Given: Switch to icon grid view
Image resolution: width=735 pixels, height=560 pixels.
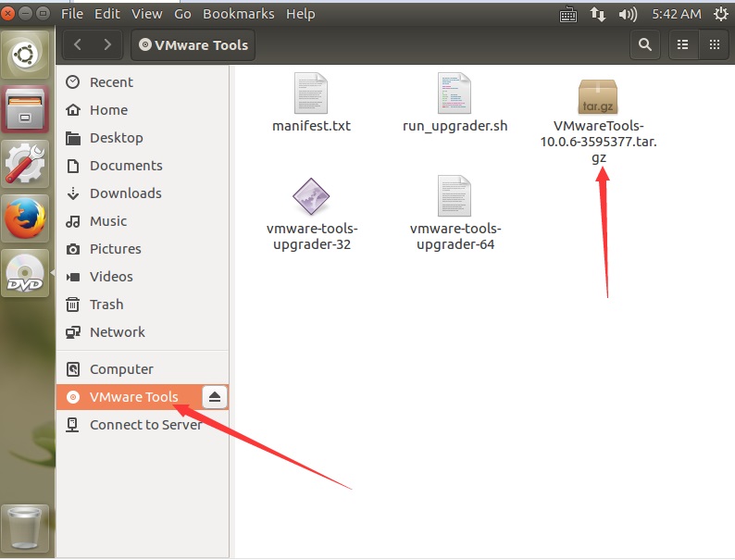Looking at the screenshot, I should click(714, 44).
